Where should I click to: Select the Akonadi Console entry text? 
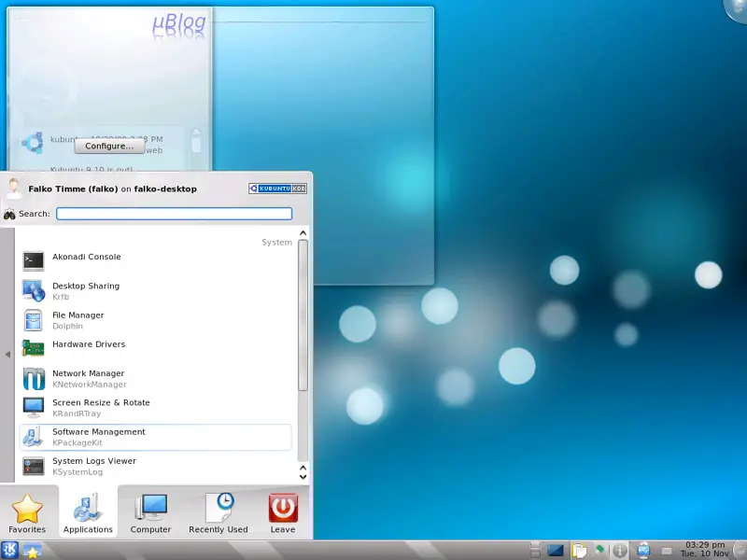point(87,257)
